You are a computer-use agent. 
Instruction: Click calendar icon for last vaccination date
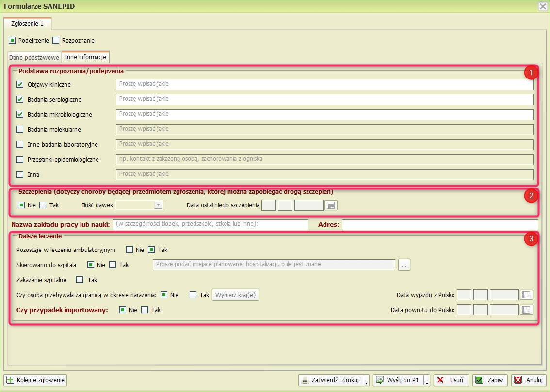tap(331, 205)
